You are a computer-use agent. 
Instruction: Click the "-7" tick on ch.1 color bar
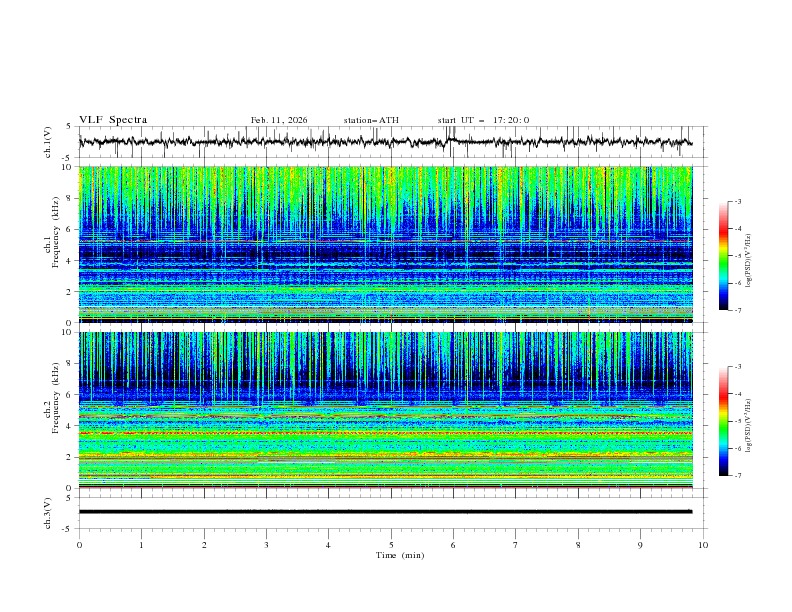tap(738, 310)
